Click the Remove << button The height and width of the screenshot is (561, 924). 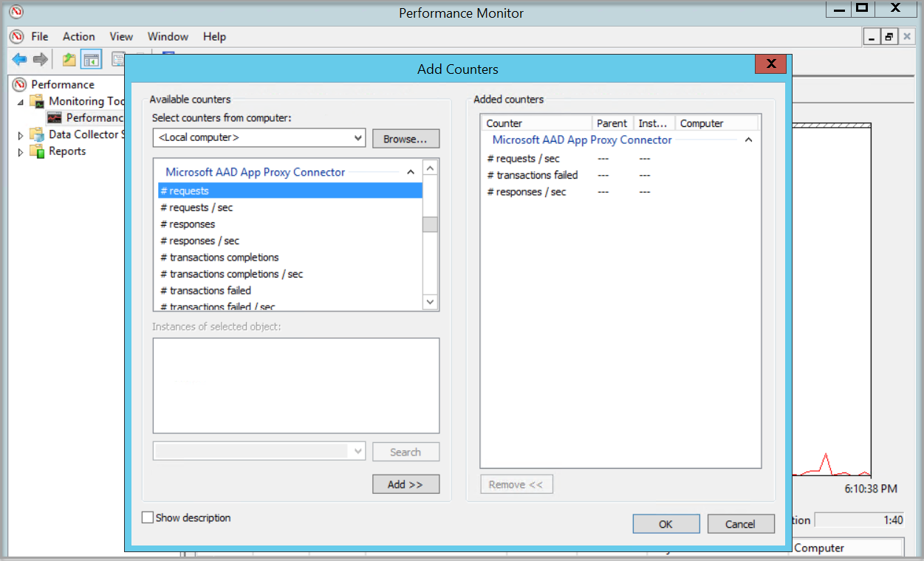516,484
